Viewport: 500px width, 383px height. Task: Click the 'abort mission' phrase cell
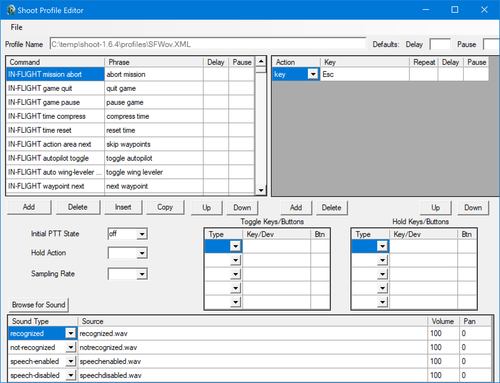click(x=154, y=74)
